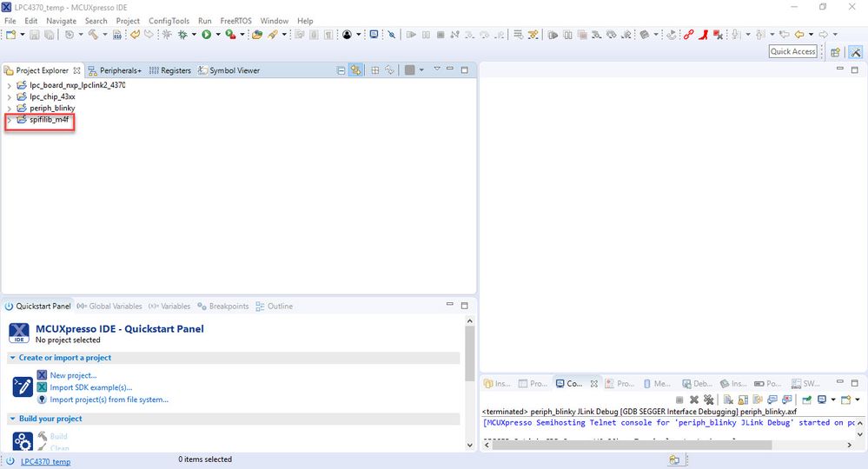Screen dimensions: 868x469
Task: Click the flashlight search toolbar icon
Action: coord(273,34)
